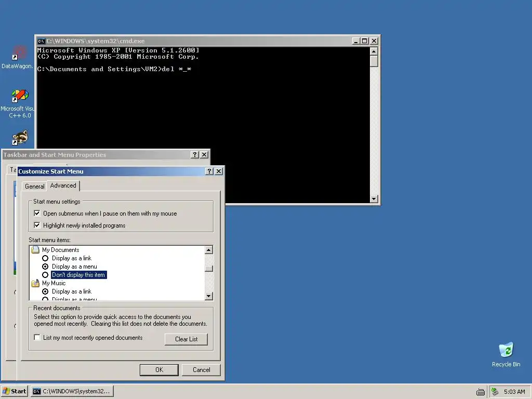The height and width of the screenshot is (399, 532).
Task: Click the network icon in system tray
Action: click(x=495, y=392)
